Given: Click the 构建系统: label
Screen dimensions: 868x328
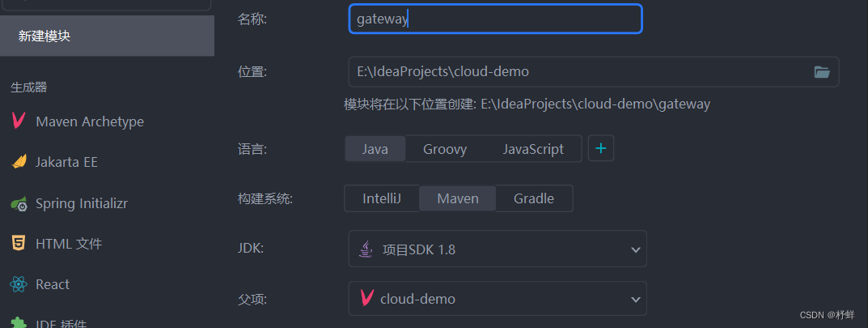Looking at the screenshot, I should (265, 199).
